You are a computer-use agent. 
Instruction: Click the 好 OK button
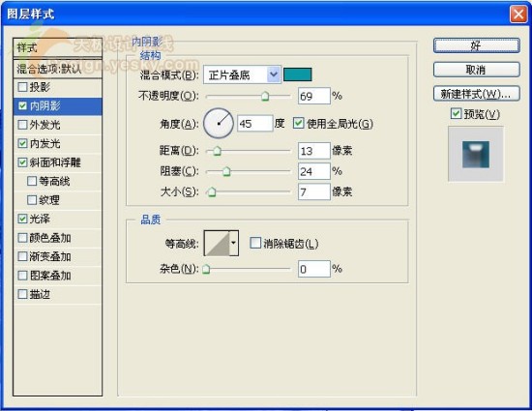tap(476, 45)
